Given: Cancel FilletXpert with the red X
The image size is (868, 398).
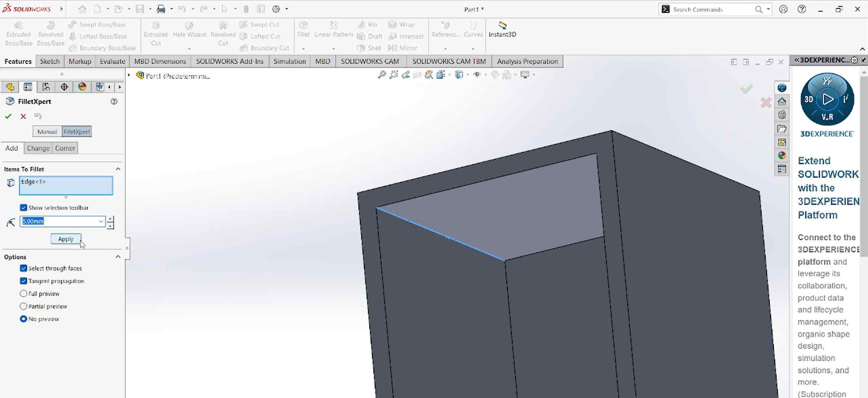Looking at the screenshot, I should [x=24, y=117].
